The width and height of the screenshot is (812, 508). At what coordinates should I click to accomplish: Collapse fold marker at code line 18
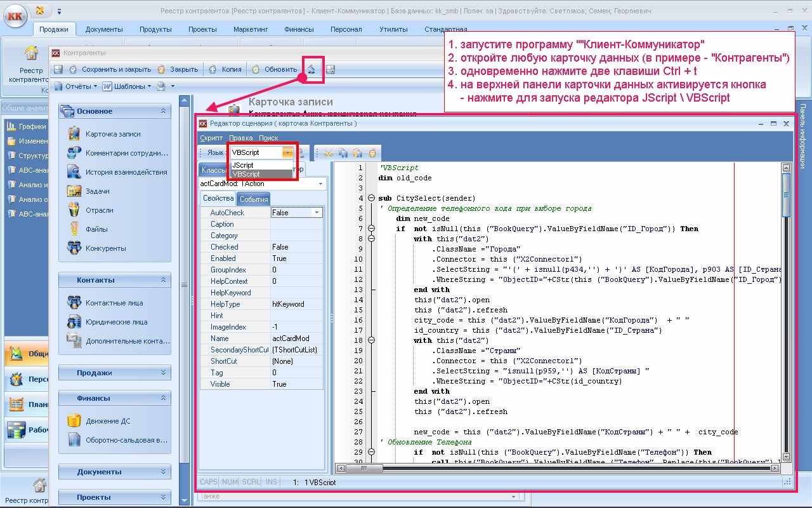click(x=371, y=340)
